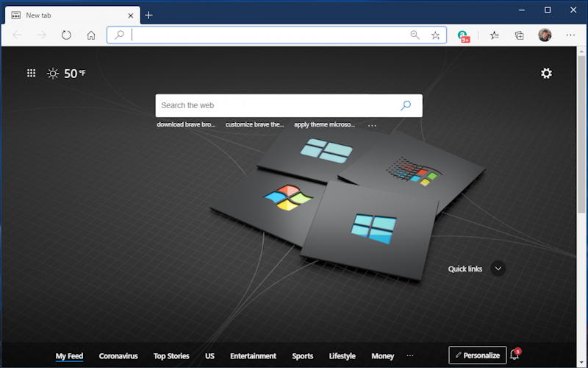Image resolution: width=588 pixels, height=368 pixels.
Task: Add this page to favorites star
Action: tap(435, 35)
